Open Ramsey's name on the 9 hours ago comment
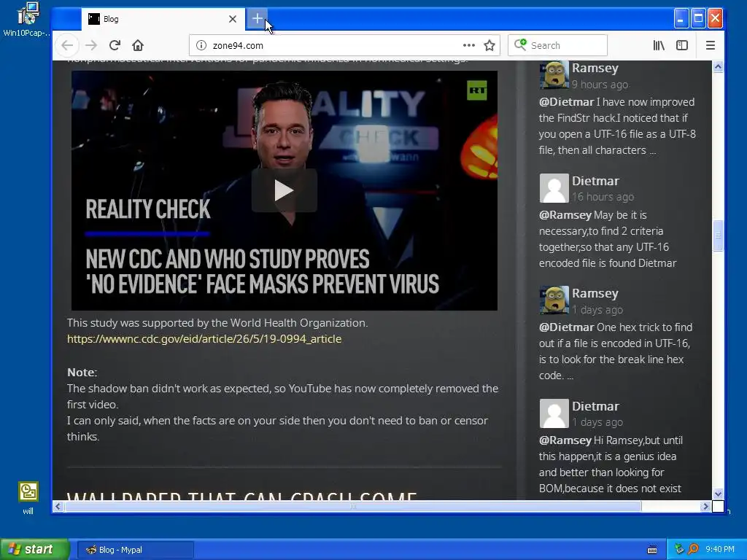The height and width of the screenshot is (560, 747). click(x=595, y=68)
